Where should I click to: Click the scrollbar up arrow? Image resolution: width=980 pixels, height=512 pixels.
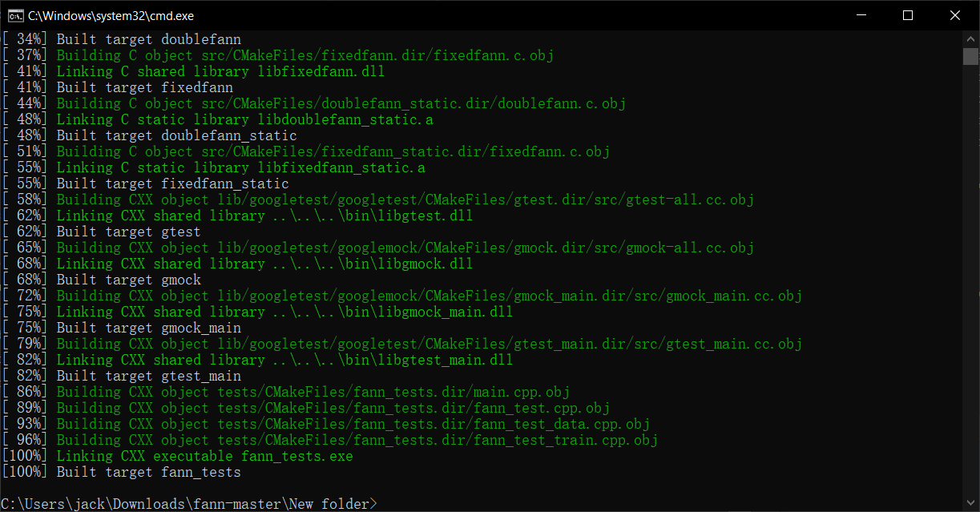pyautogui.click(x=970, y=38)
